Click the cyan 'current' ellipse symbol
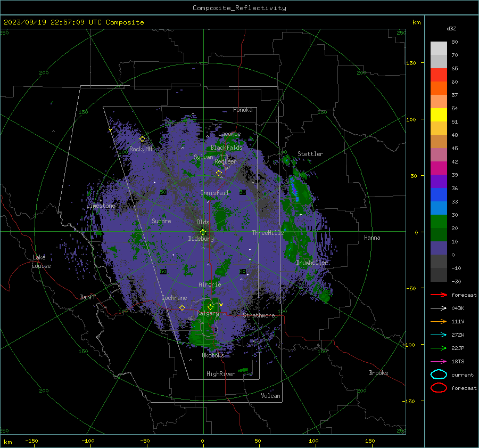Screen dimensions: 479x448 tap(439, 374)
